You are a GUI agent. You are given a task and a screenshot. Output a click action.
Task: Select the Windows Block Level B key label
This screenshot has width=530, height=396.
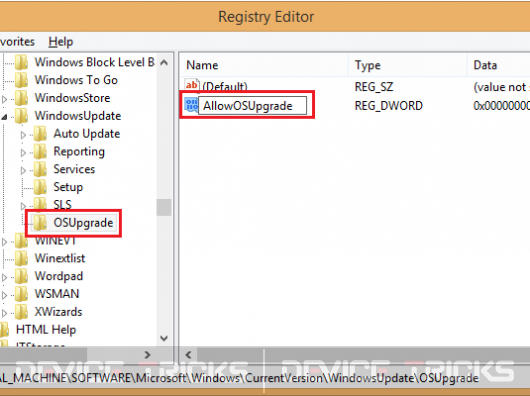tap(94, 63)
